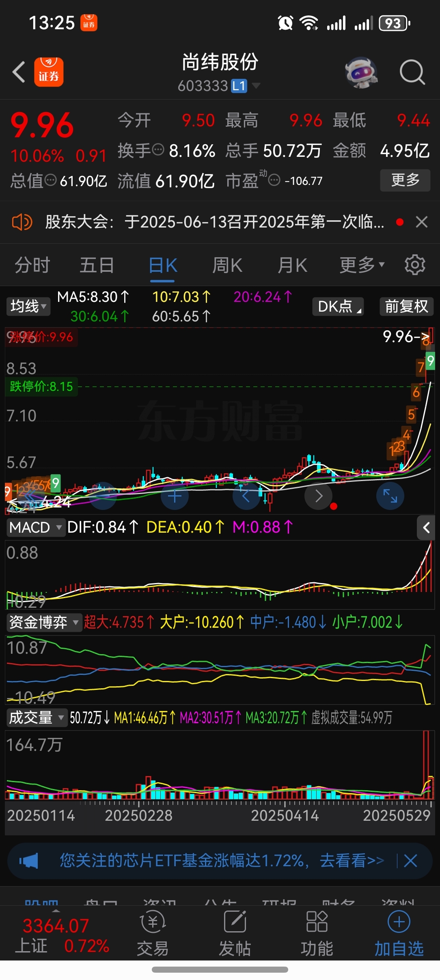Open the L1 quote level dropdown
The width and height of the screenshot is (440, 980).
245,86
